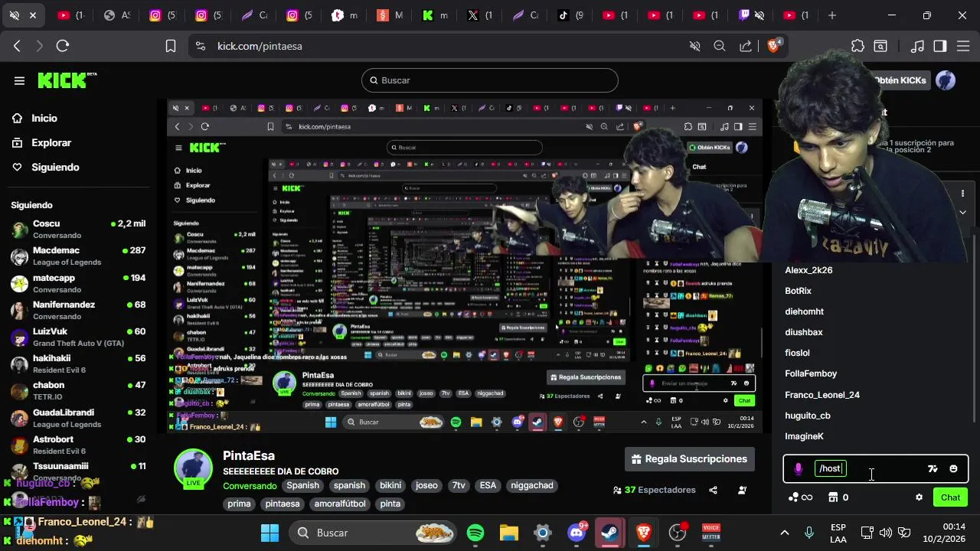Viewport: 980px width, 551px height.
Task: Reload the kick.com/pintaesa page
Action: (x=63, y=46)
